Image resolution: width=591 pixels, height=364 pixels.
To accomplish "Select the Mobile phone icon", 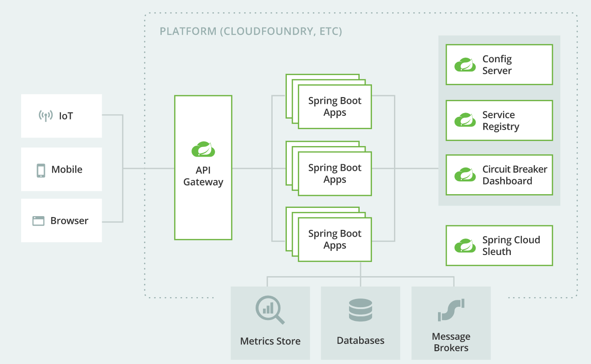I will tap(41, 170).
